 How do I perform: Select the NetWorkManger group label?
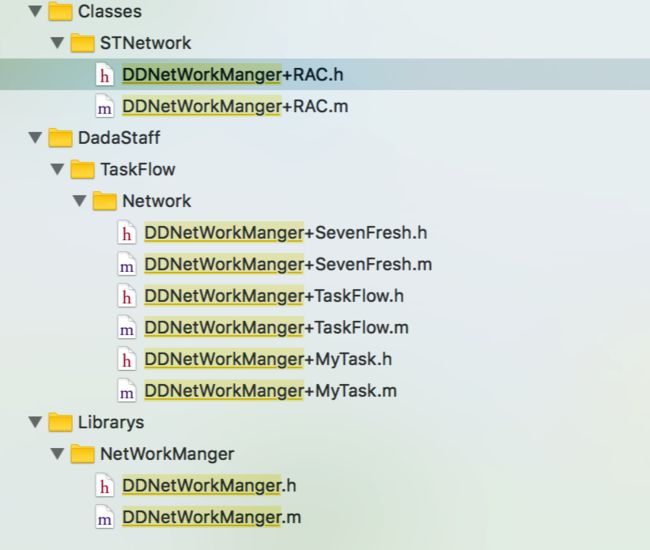click(167, 454)
